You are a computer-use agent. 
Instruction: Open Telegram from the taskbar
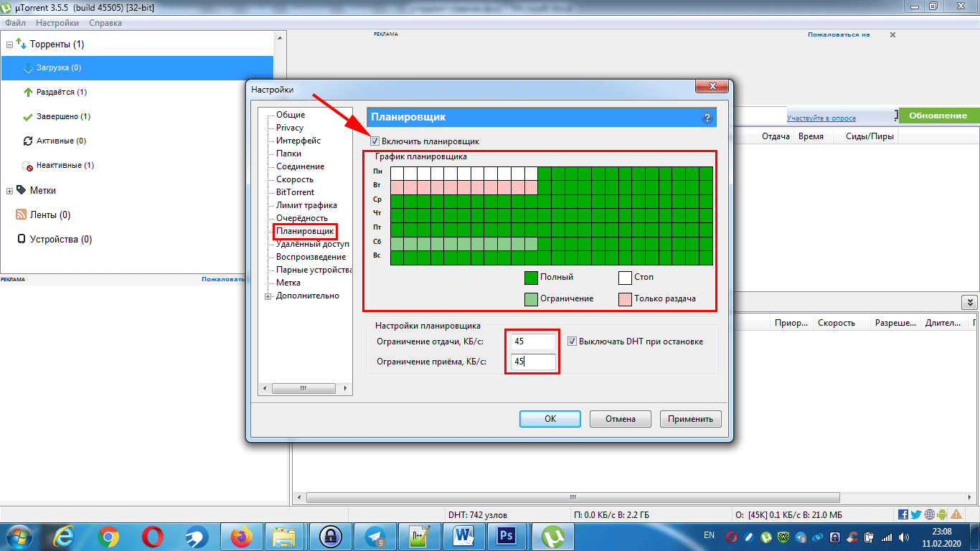point(374,537)
